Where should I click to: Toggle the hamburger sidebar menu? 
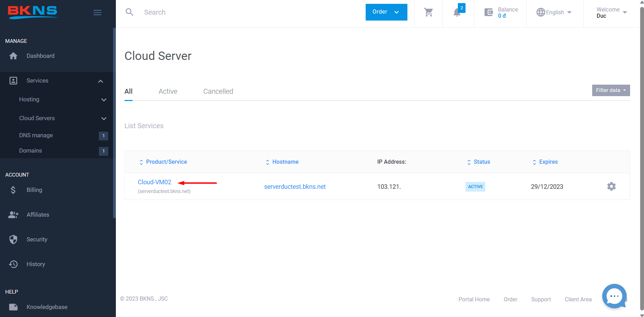point(97,13)
